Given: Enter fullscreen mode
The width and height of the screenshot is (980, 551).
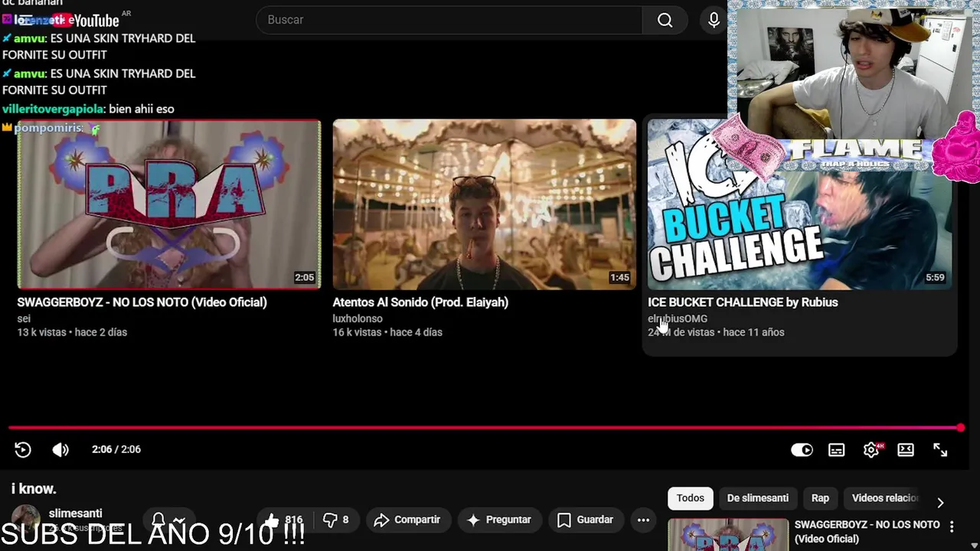Looking at the screenshot, I should 940,450.
